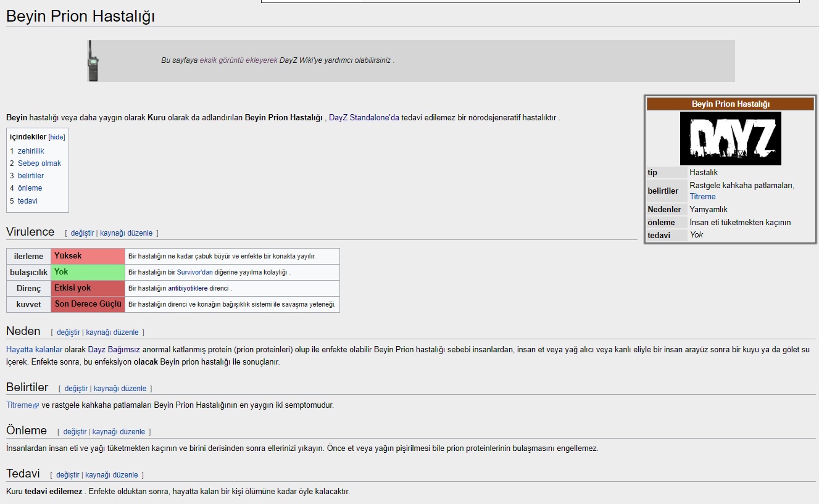Click 'değiştir' next to the Tedavi heading

click(68, 475)
